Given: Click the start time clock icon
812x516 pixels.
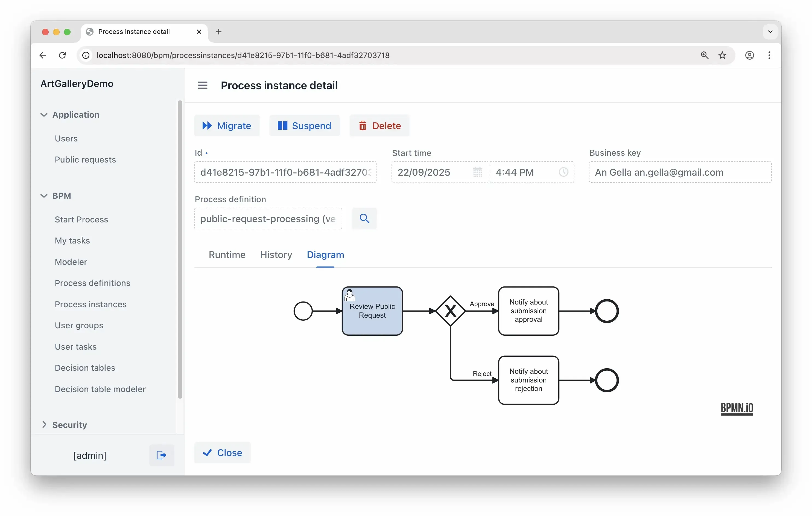Looking at the screenshot, I should pos(563,172).
